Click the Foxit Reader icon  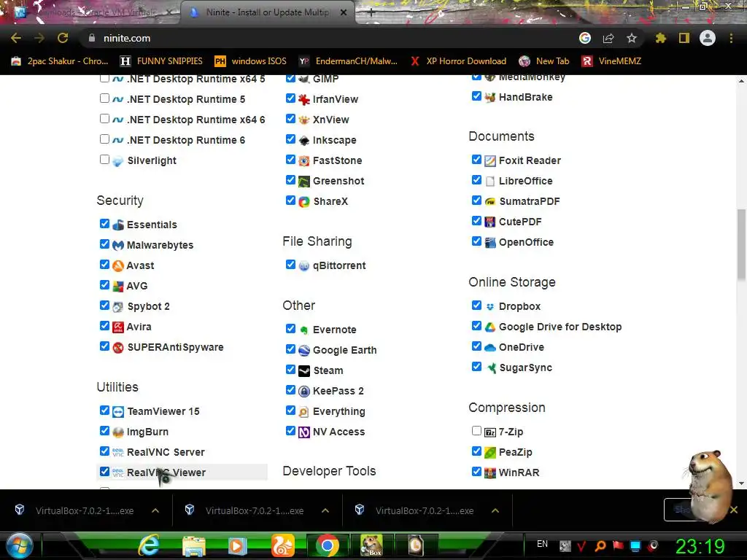(490, 161)
